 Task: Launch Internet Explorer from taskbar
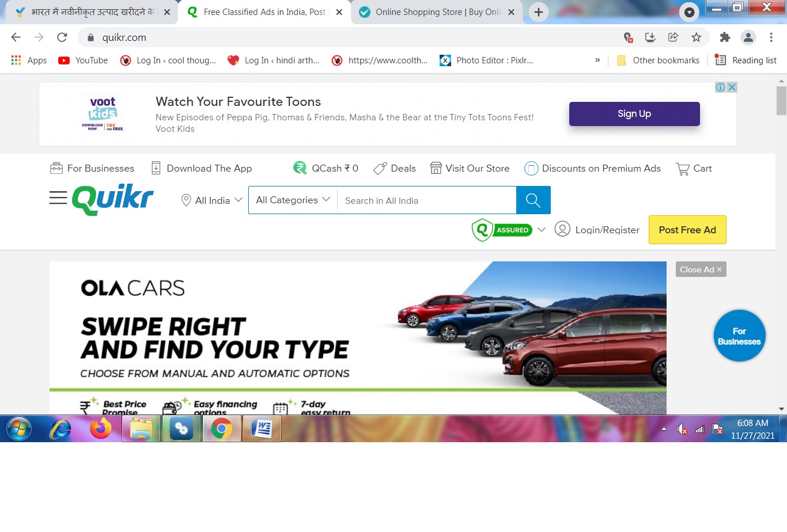[60, 429]
